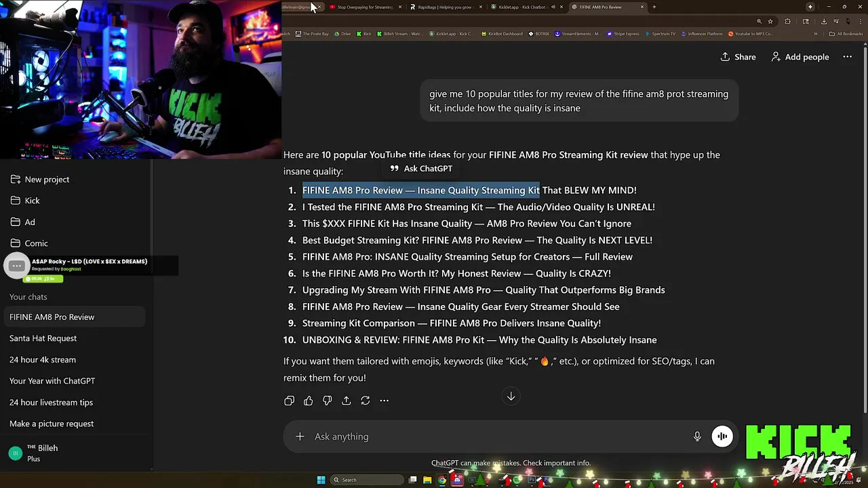Regenerate the response

coord(366,401)
